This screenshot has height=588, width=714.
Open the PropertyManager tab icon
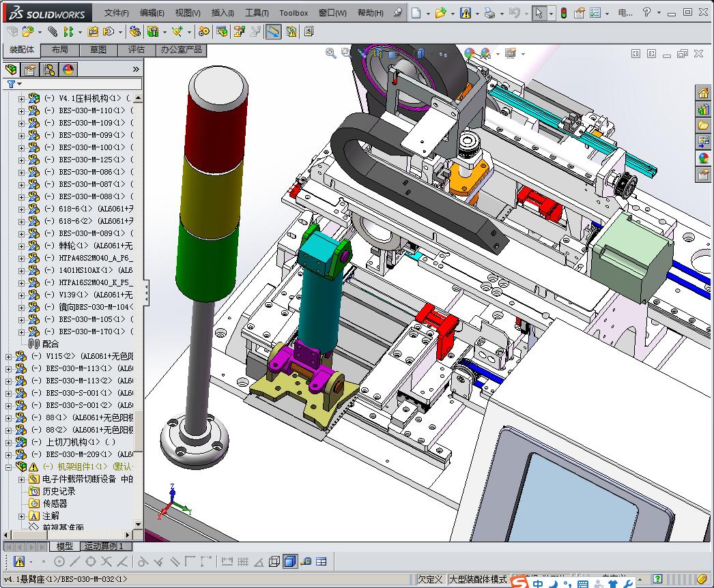tap(30, 69)
